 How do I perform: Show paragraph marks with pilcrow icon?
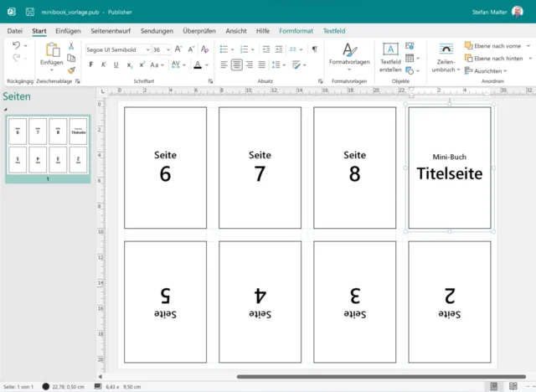click(x=315, y=49)
